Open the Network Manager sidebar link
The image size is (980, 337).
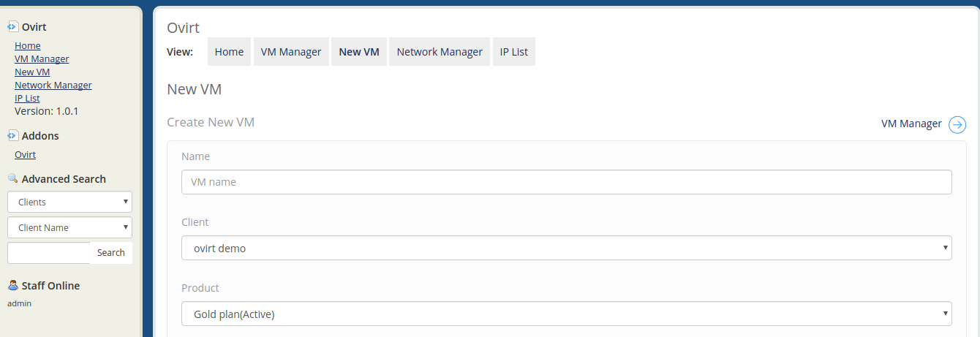(x=53, y=85)
